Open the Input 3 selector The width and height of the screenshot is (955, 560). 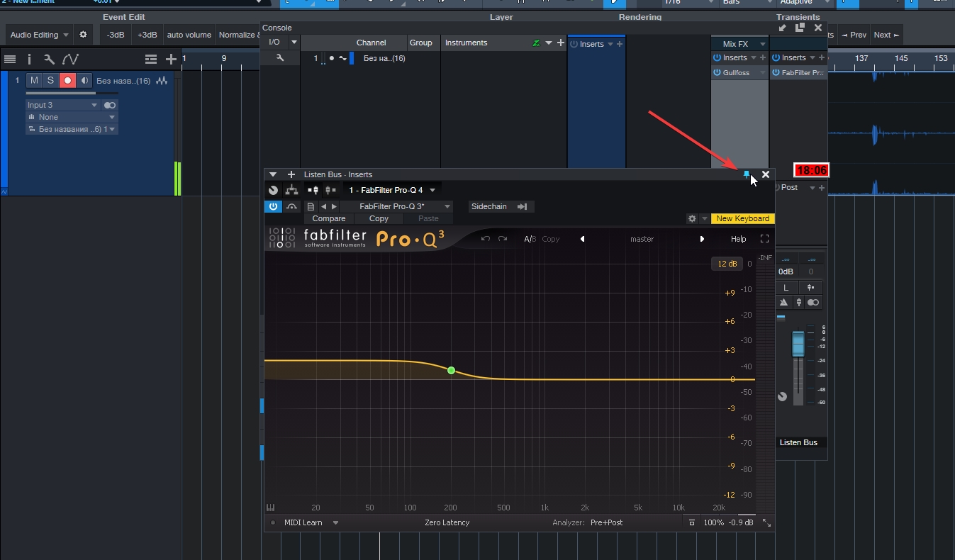(x=62, y=105)
